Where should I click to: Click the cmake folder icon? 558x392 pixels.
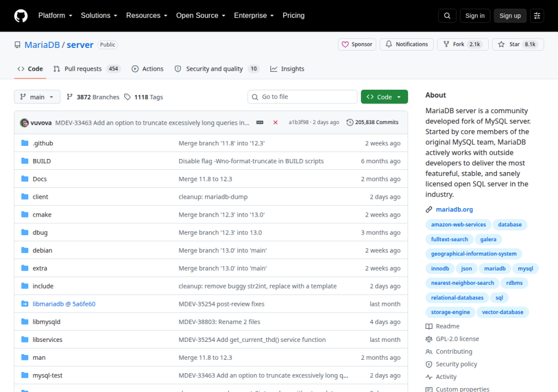(x=25, y=214)
